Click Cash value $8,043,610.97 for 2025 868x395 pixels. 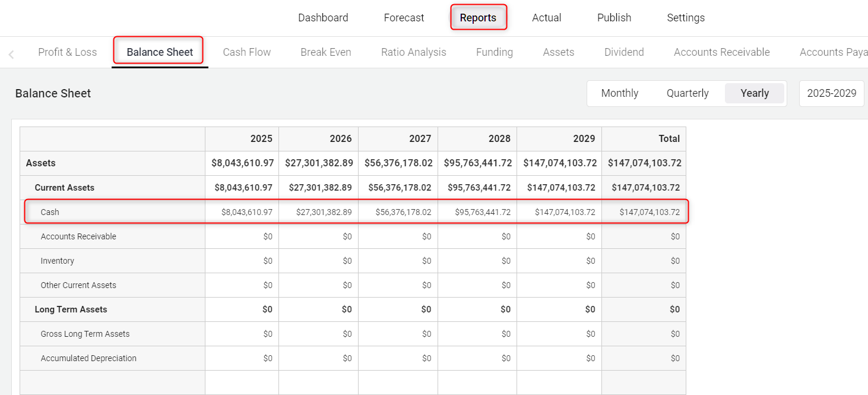pyautogui.click(x=247, y=212)
